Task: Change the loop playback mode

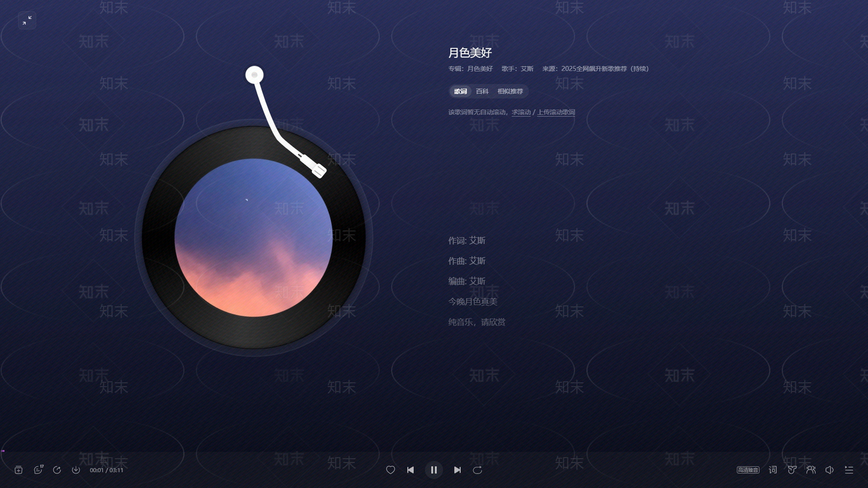Action: click(477, 470)
